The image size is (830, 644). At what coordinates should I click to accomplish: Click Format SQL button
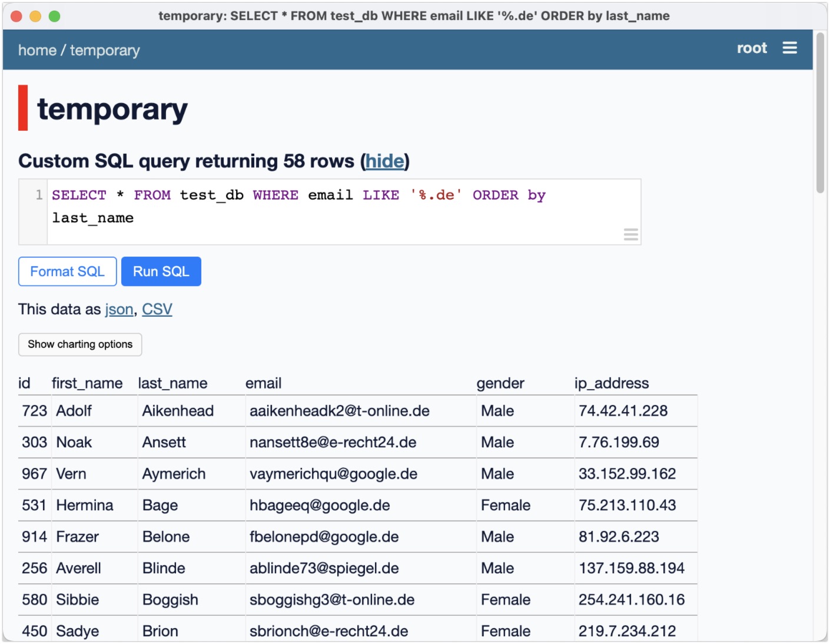point(67,271)
